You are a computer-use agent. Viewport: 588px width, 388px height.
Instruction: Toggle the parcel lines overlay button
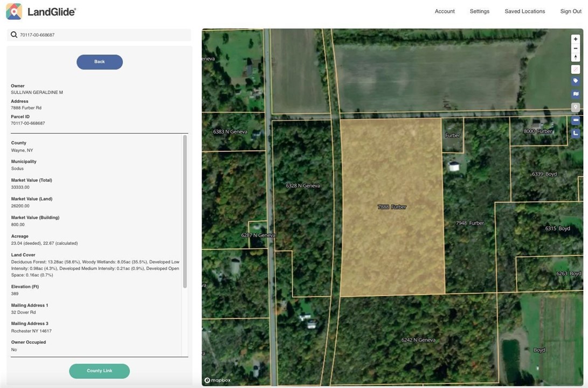tap(575, 70)
